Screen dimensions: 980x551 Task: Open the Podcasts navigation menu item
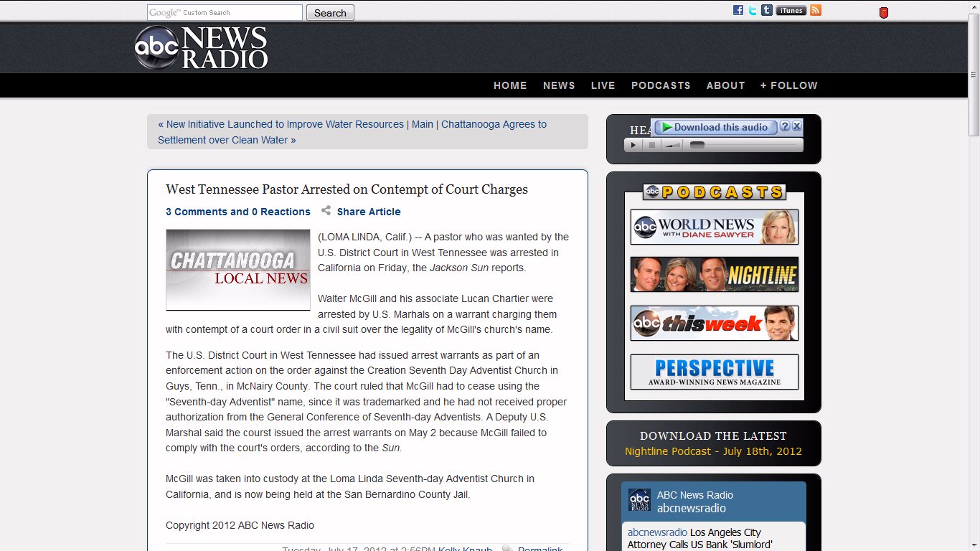point(661,85)
